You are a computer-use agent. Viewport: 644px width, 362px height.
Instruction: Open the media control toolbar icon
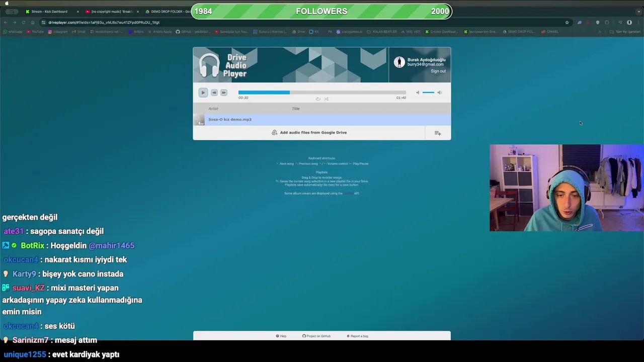(x=620, y=23)
